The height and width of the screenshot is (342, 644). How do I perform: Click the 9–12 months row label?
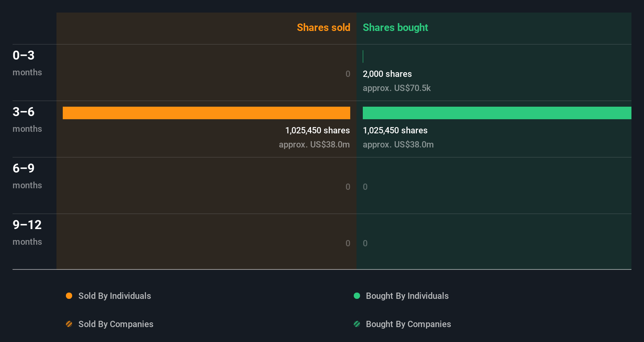tap(27, 232)
